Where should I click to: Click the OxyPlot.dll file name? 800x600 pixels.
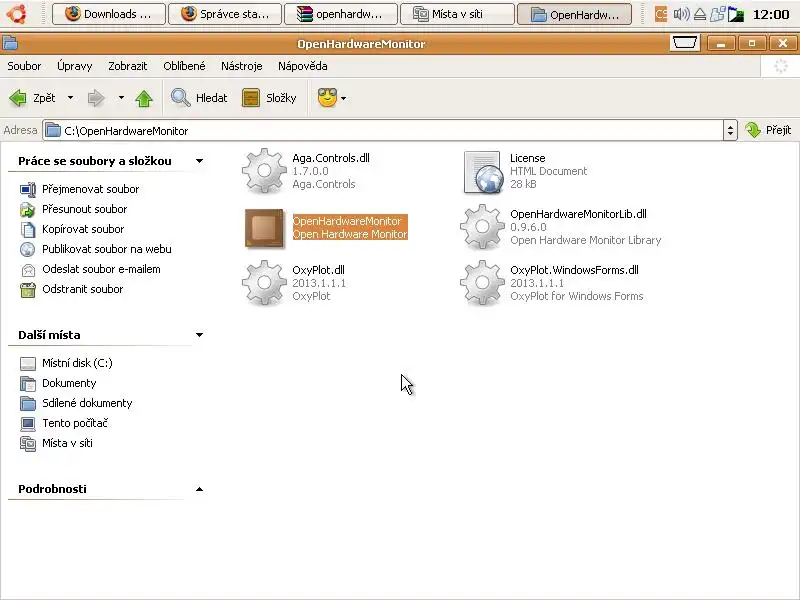318,270
